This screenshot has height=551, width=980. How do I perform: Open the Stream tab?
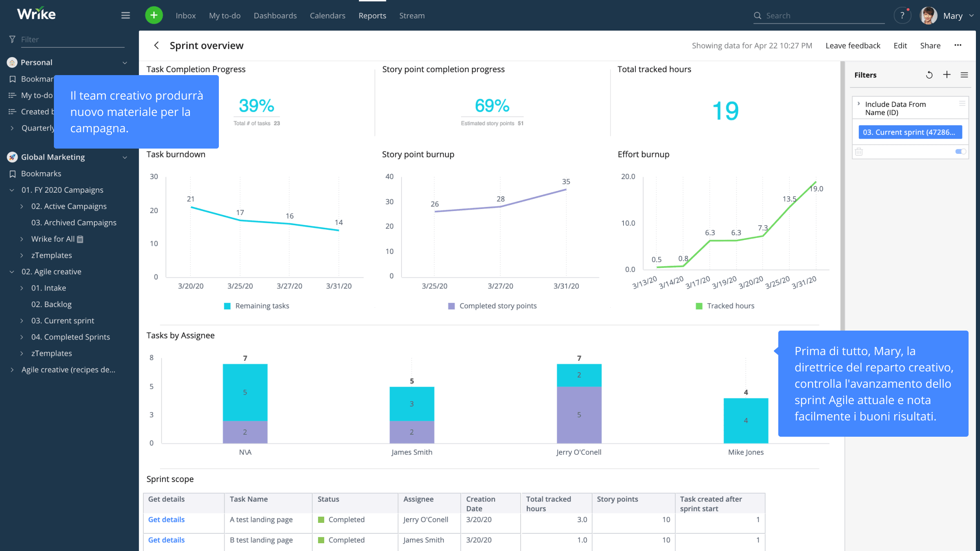pyautogui.click(x=412, y=16)
